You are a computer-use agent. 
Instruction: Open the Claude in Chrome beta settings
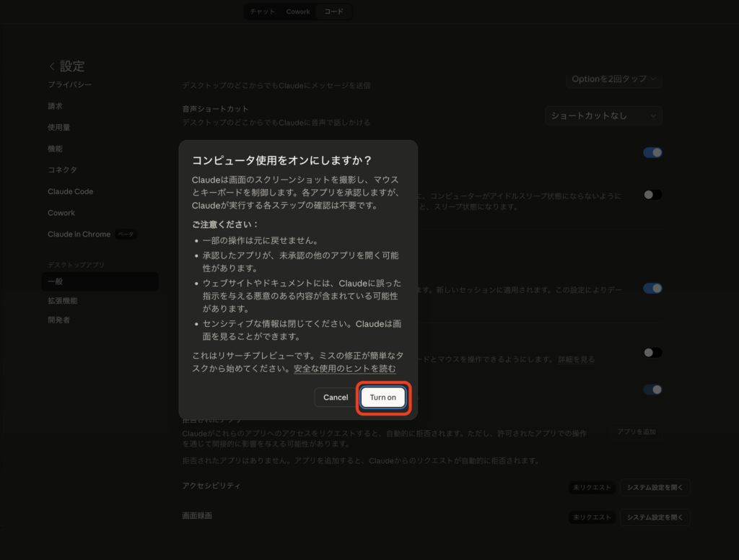[x=79, y=234]
